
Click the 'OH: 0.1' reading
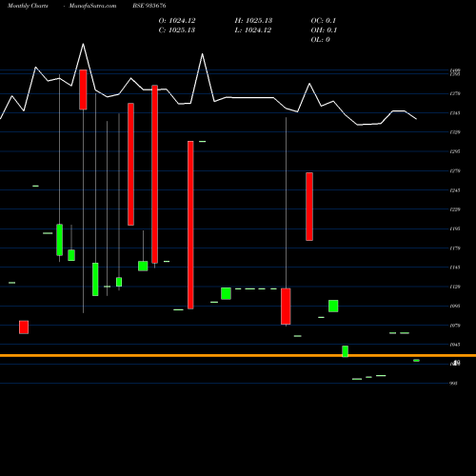click(324, 30)
